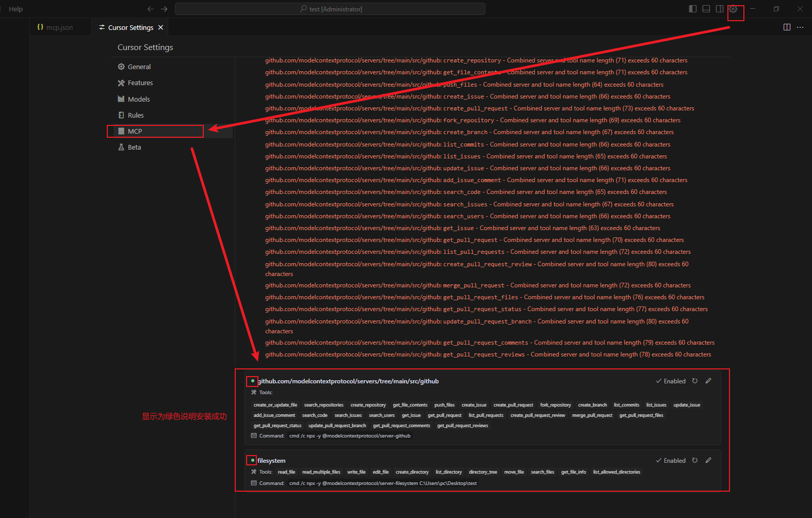Split the editor to the right

(787, 27)
